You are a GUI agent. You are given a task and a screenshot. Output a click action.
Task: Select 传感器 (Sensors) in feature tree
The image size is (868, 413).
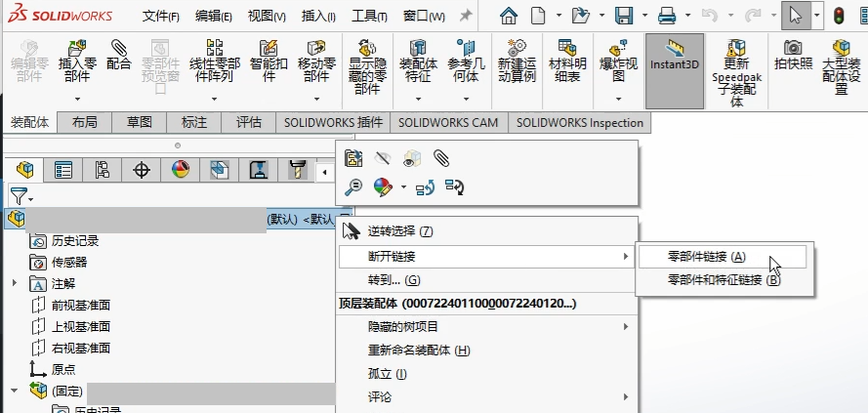[x=69, y=262]
